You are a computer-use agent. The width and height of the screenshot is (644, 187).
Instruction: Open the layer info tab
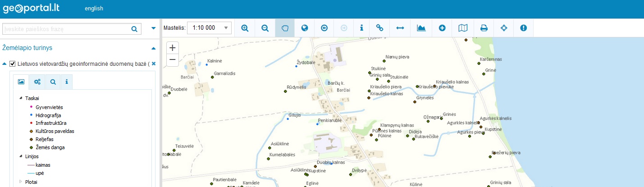point(66,82)
